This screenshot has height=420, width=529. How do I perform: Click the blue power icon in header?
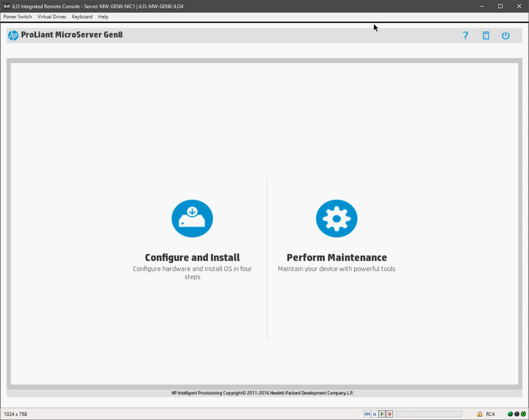click(505, 35)
